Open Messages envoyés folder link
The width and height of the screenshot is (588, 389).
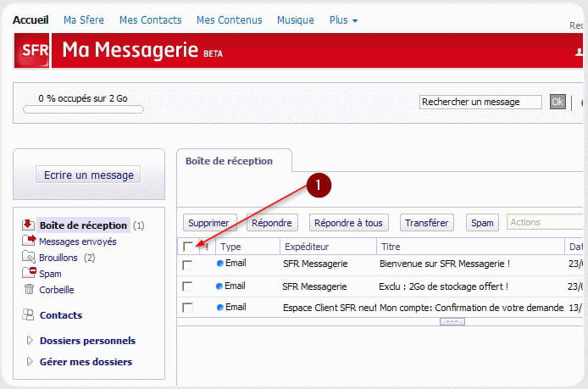[x=78, y=242]
